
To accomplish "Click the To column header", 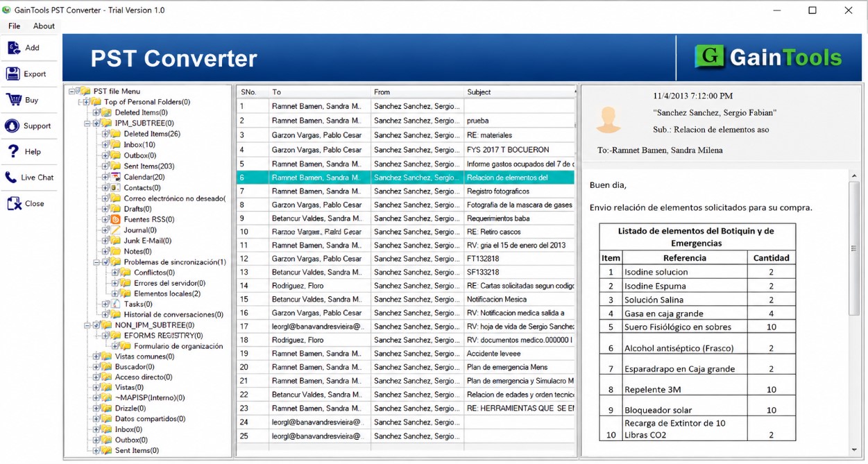I will [x=320, y=92].
